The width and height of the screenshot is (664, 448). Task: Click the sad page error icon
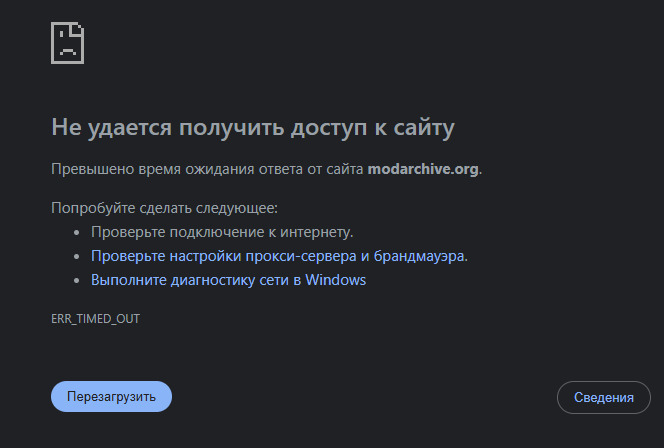pos(67,43)
